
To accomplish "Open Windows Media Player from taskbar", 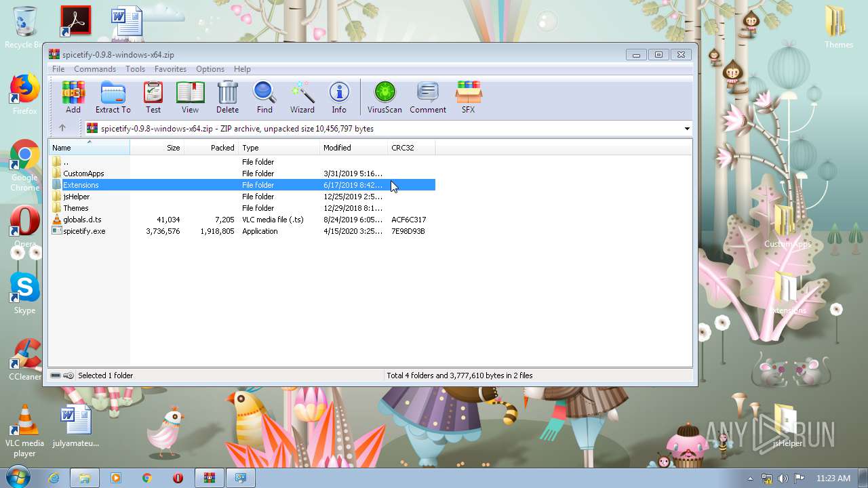I will pyautogui.click(x=116, y=478).
